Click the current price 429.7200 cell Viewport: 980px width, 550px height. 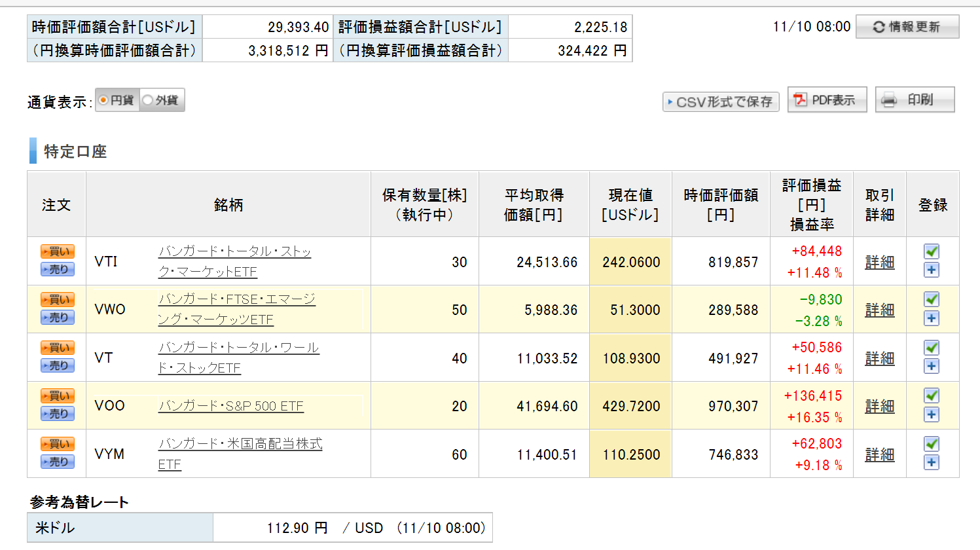coord(631,406)
